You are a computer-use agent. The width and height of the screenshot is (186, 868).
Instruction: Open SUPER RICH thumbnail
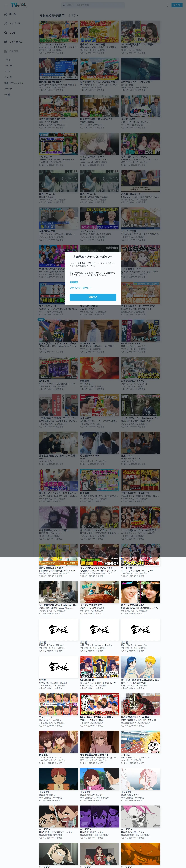(x=100, y=331)
